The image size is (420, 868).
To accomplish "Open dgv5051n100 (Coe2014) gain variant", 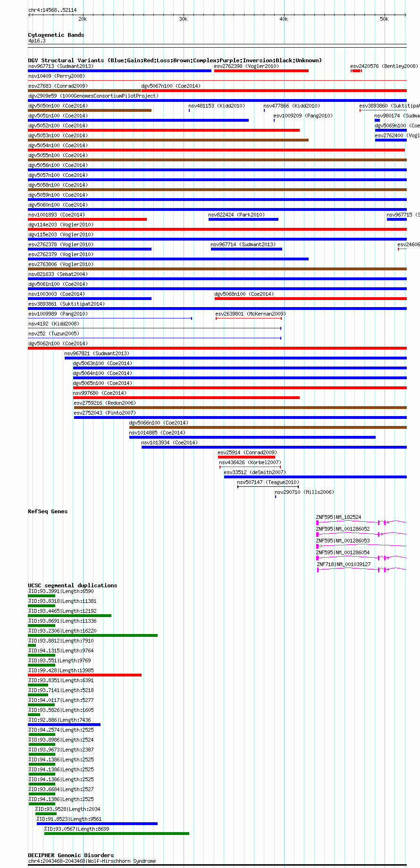I will click(138, 120).
